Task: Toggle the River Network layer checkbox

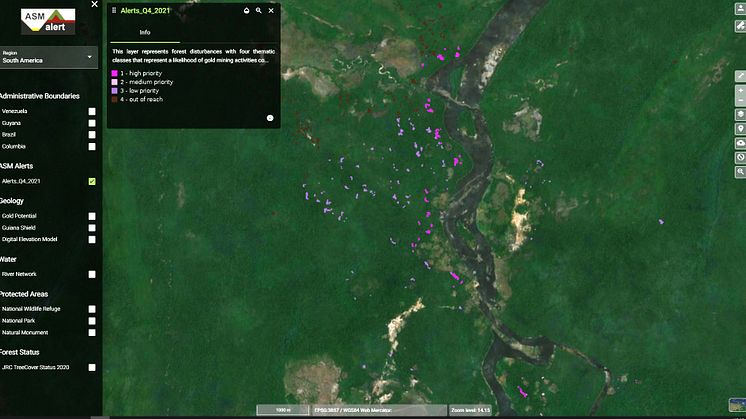Action: click(92, 274)
